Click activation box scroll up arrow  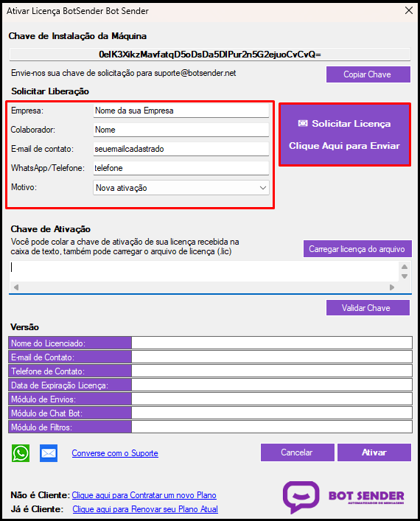click(x=405, y=267)
